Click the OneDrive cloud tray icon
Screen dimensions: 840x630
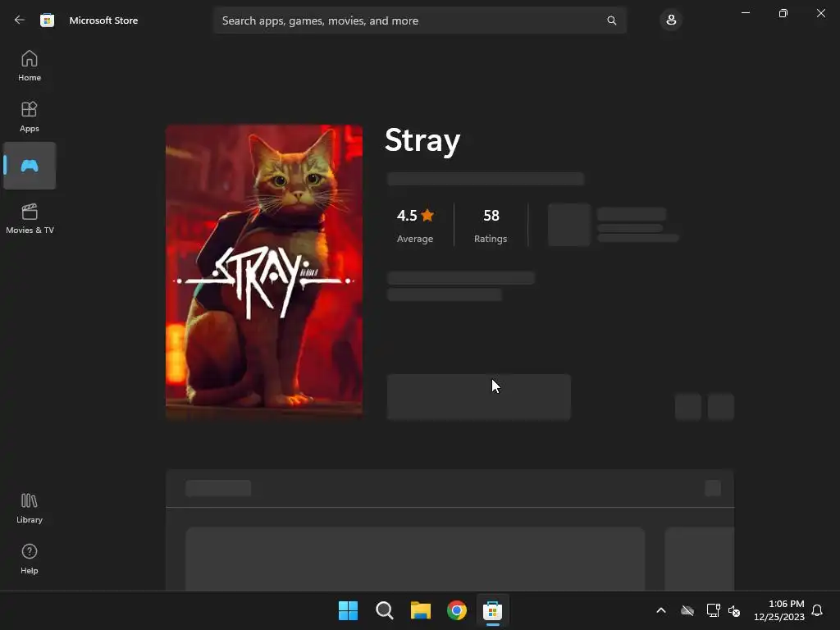[687, 610]
